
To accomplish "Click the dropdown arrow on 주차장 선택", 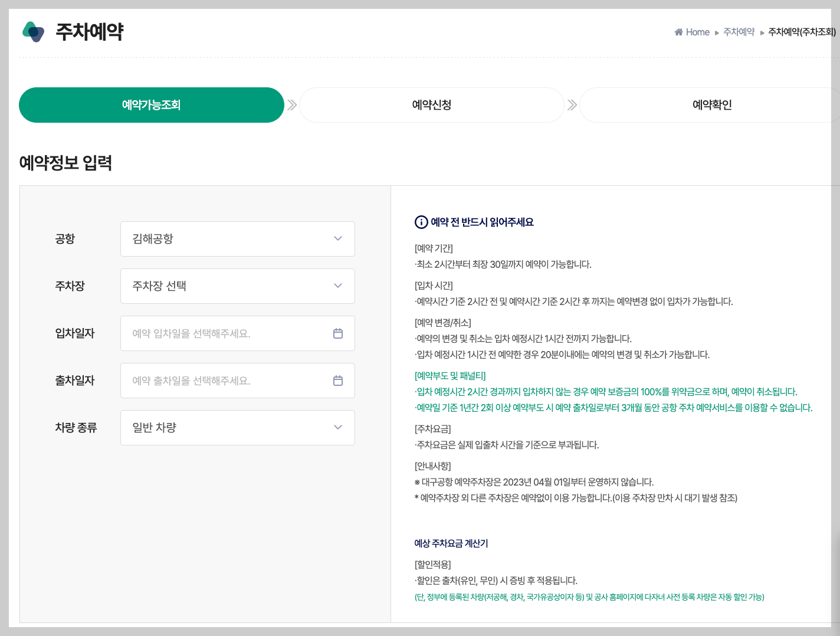I will (x=338, y=286).
